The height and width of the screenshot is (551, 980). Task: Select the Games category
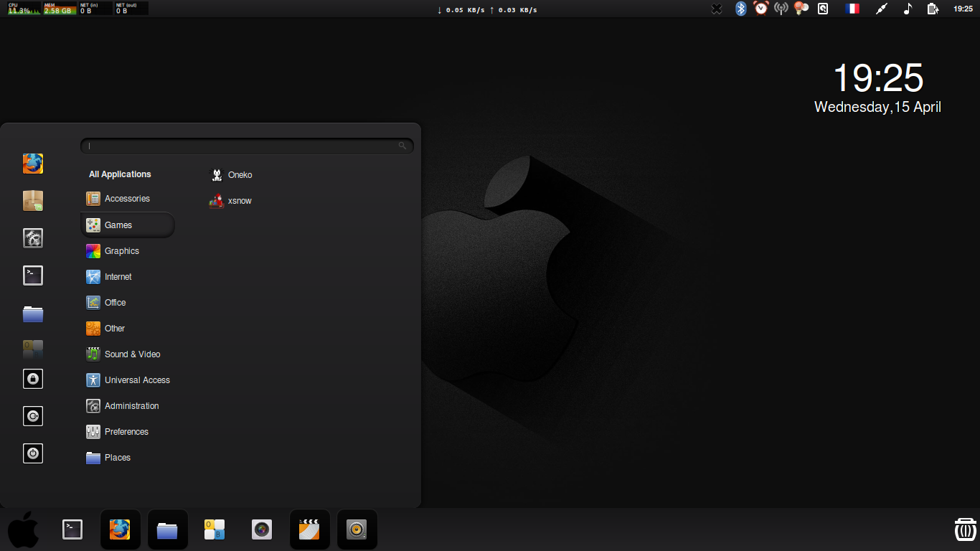128,225
